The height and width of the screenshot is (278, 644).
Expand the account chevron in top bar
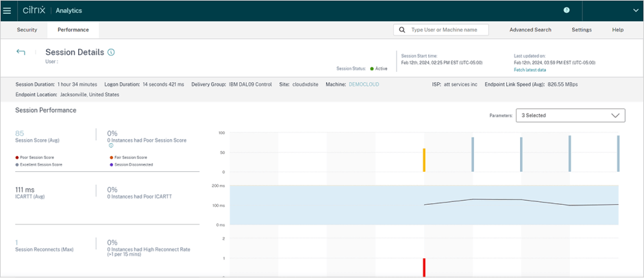click(x=635, y=10)
